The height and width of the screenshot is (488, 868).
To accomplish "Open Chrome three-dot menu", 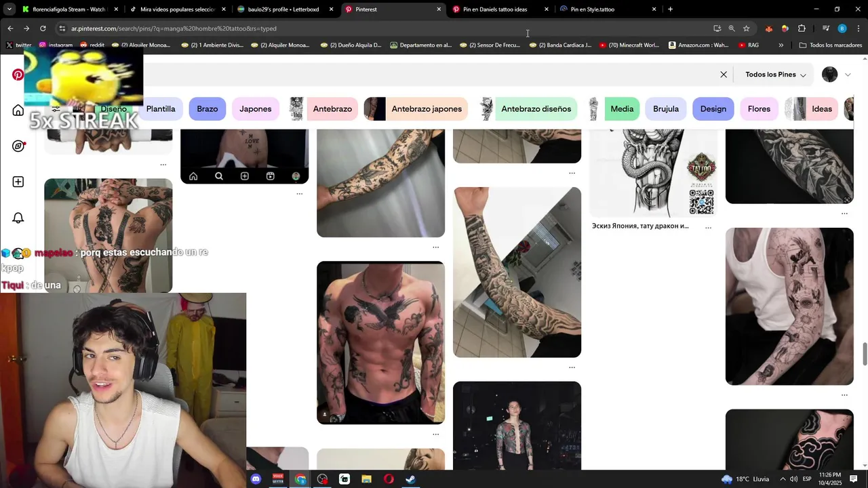I will pos(859,28).
